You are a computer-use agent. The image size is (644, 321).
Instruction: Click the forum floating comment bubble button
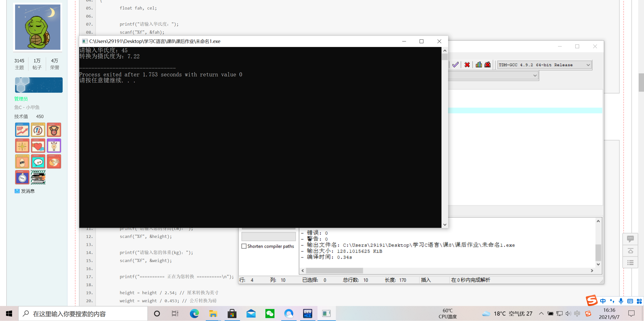(x=630, y=239)
